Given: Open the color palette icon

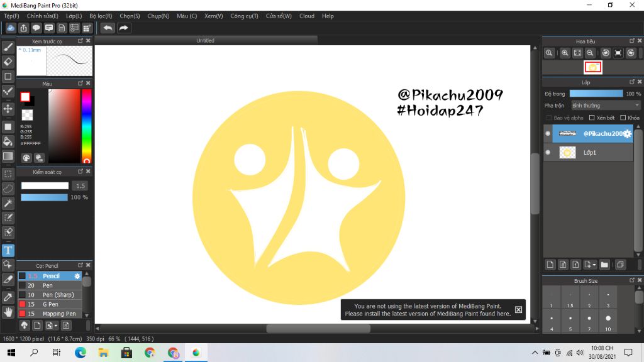Looking at the screenshot, I should (26, 158).
